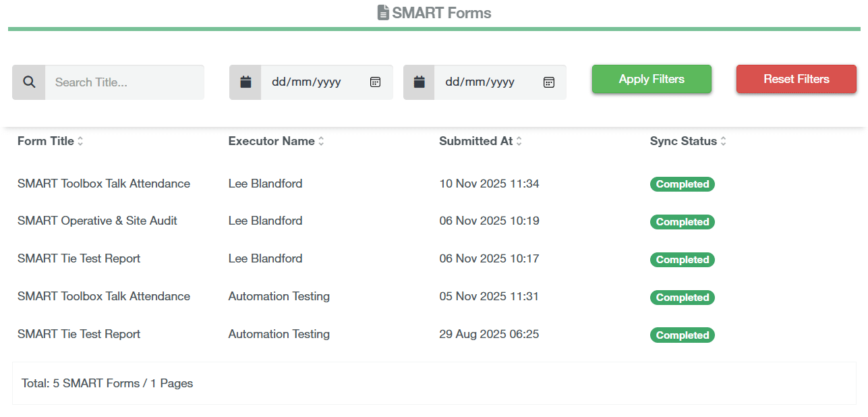Select Tie Test Report submitted 29 Aug 2025
The height and width of the screenshot is (417, 868).
click(79, 334)
